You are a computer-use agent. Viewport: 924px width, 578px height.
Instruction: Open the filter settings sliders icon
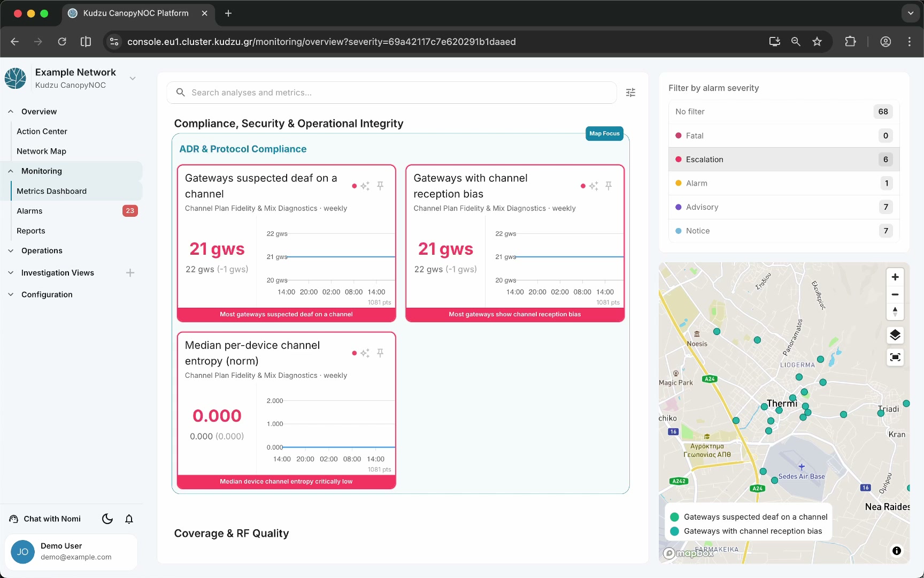(x=630, y=93)
